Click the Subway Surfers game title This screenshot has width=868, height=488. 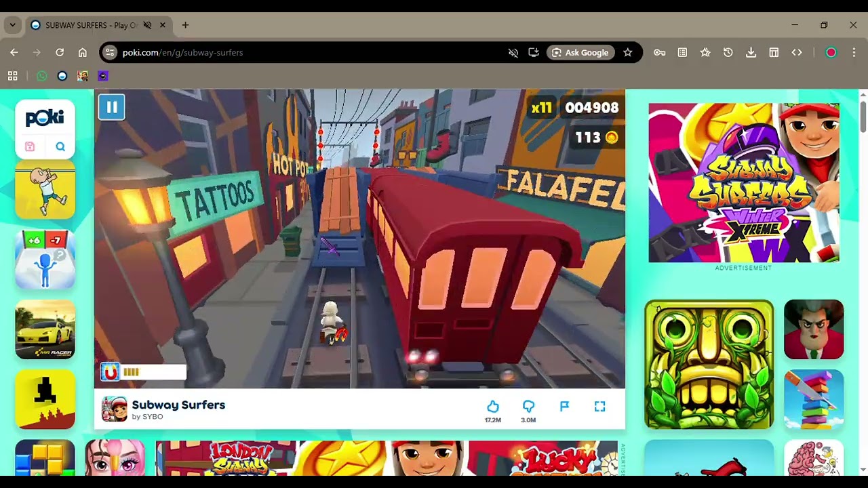click(178, 405)
